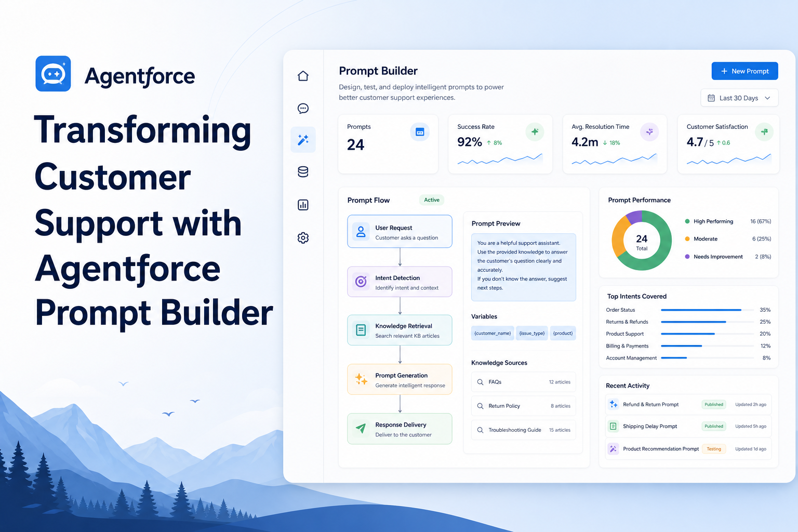798x532 pixels.
Task: Open the FAQs knowledge source row
Action: pyautogui.click(x=524, y=382)
